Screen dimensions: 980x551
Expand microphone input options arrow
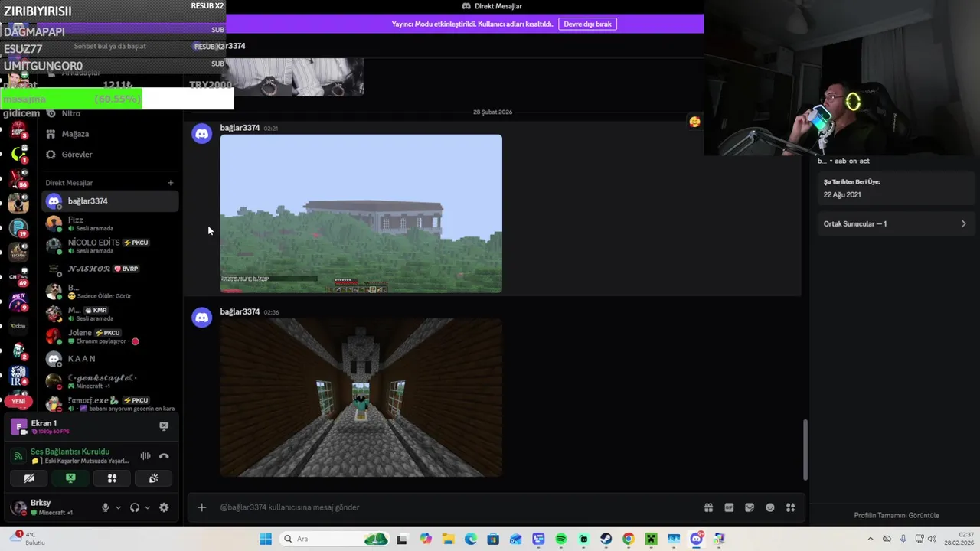(118, 507)
